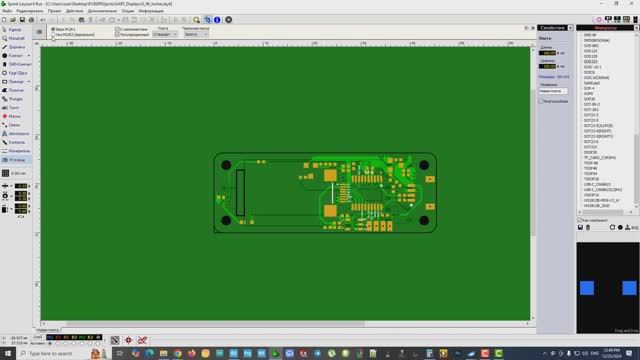Open the Проект menu
This screenshot has height=360, width=640.
click(54, 11)
